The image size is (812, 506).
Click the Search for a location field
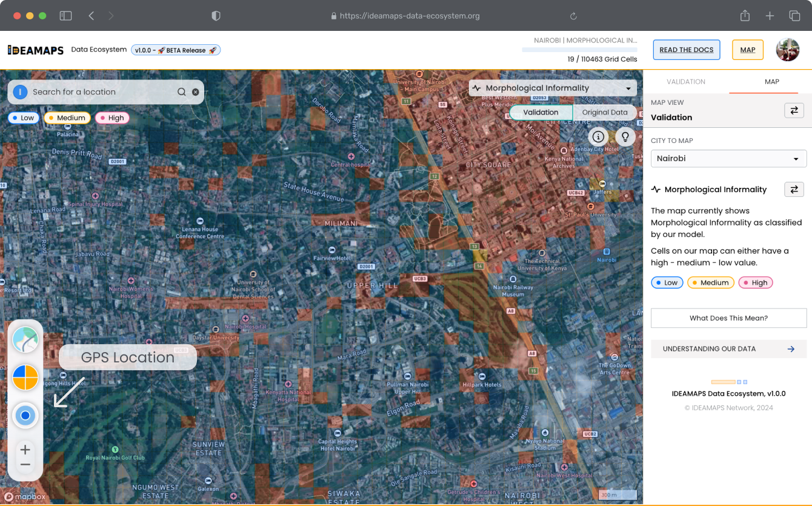[100, 92]
